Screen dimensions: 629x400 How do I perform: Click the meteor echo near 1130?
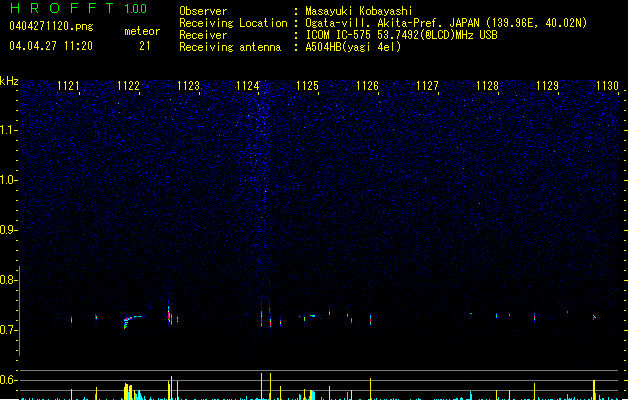pyautogui.click(x=595, y=317)
